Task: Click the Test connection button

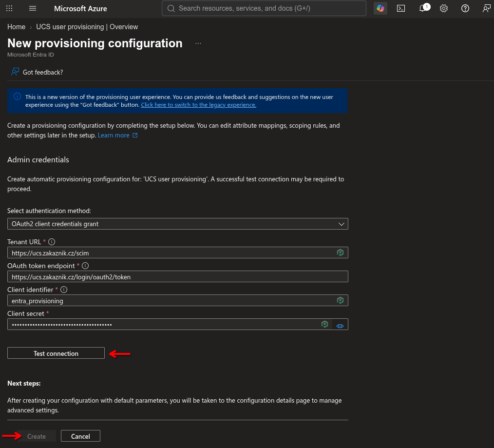Action: 56,353
